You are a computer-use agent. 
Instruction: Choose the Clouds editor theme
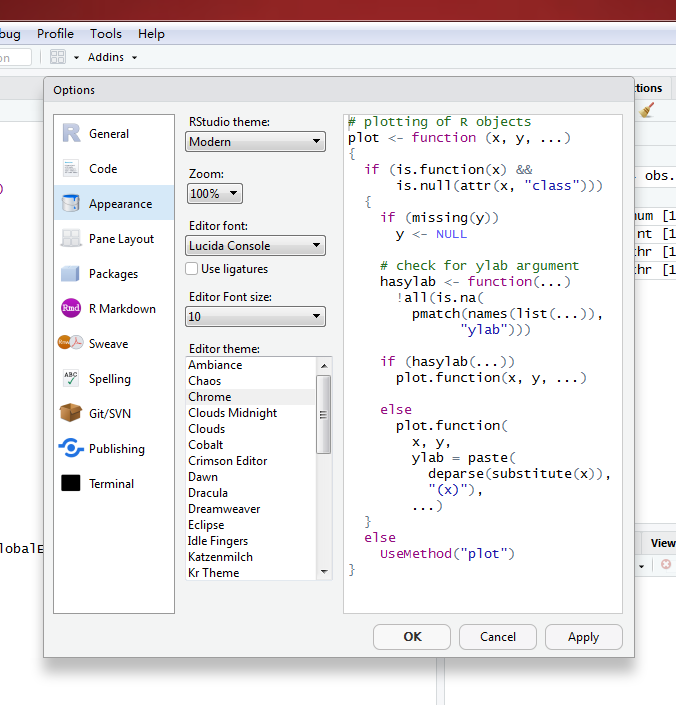tap(251, 428)
